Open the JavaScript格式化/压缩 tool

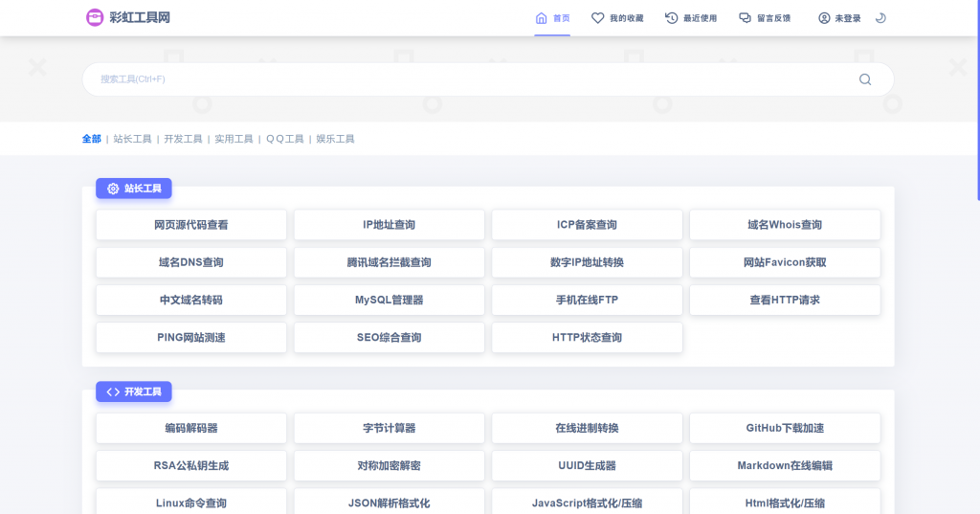pyautogui.click(x=587, y=503)
